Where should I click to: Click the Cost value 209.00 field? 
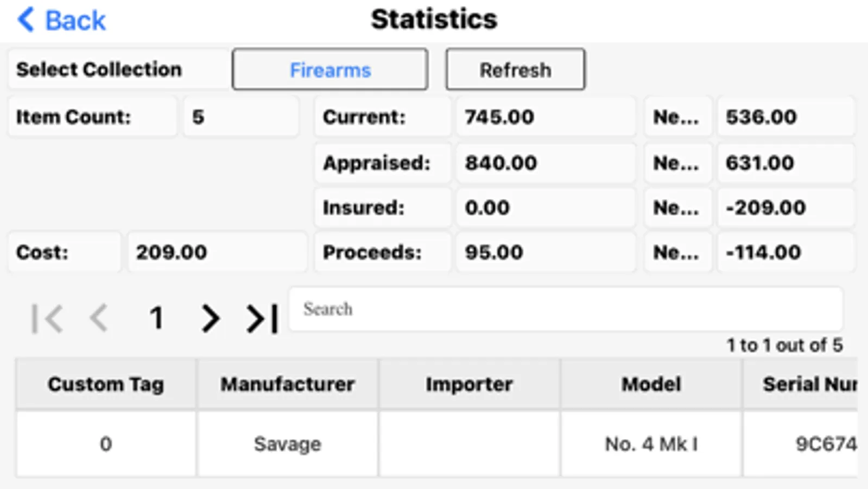(x=217, y=252)
